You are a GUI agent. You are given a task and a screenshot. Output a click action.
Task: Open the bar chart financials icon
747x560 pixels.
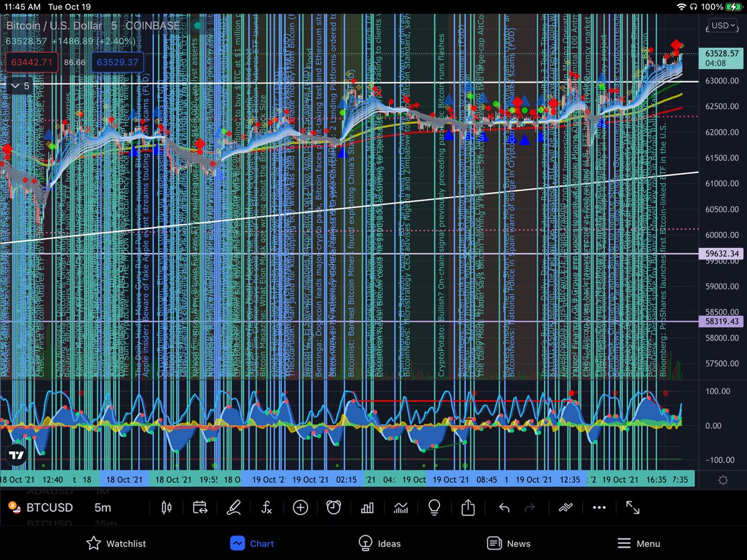(x=367, y=508)
